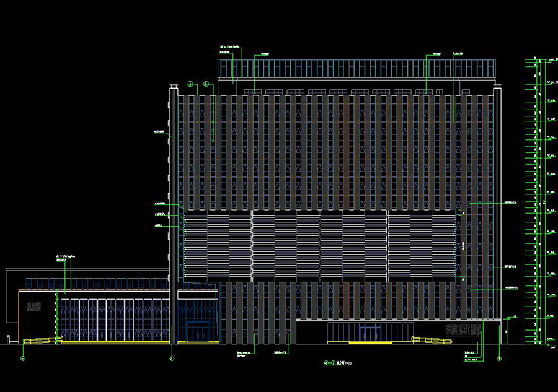Image resolution: width=558 pixels, height=392 pixels.
Task: Pick the main tower's central entrance double door
Action: coord(371,333)
